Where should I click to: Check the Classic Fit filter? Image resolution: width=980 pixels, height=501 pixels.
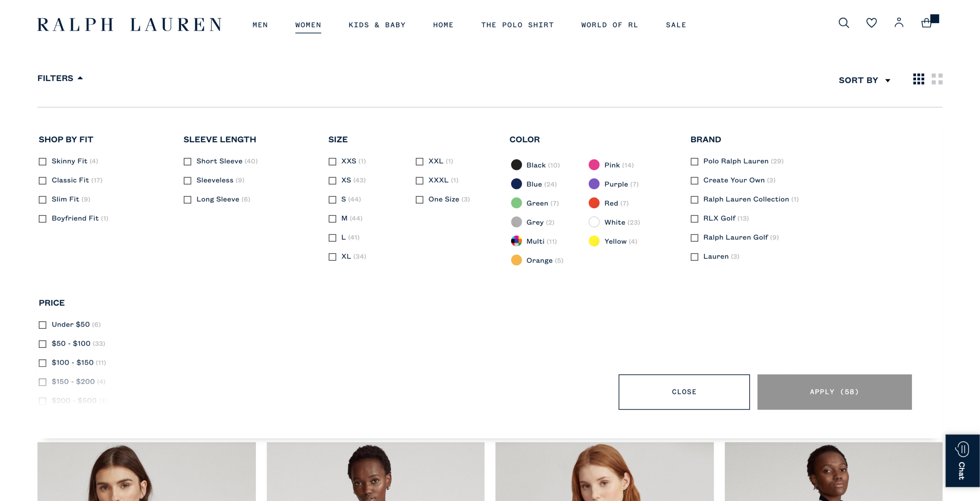(x=43, y=181)
